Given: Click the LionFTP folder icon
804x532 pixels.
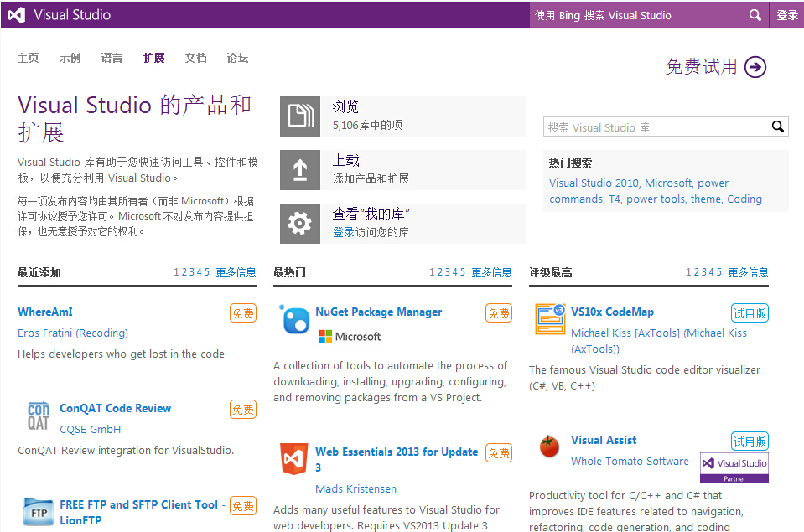Looking at the screenshot, I should tap(39, 512).
